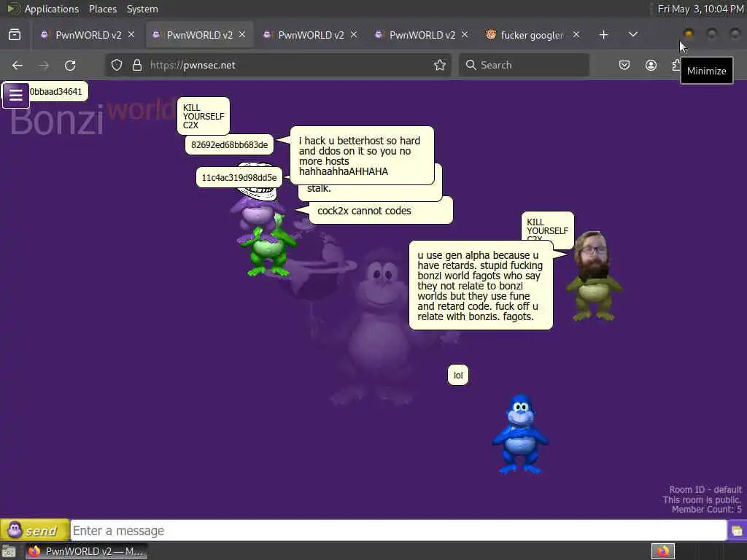Image resolution: width=747 pixels, height=560 pixels.
Task: Click the Enter a message chat box
Action: point(398,531)
